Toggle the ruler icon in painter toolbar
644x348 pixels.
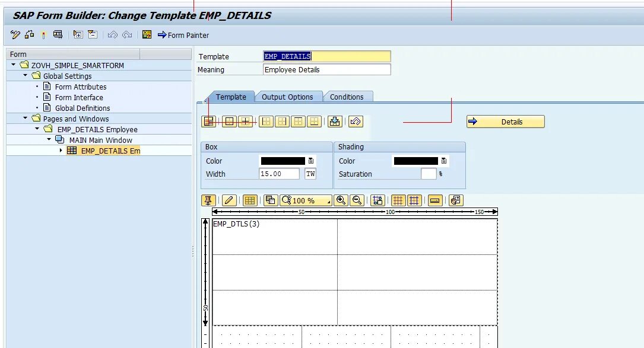(x=434, y=200)
